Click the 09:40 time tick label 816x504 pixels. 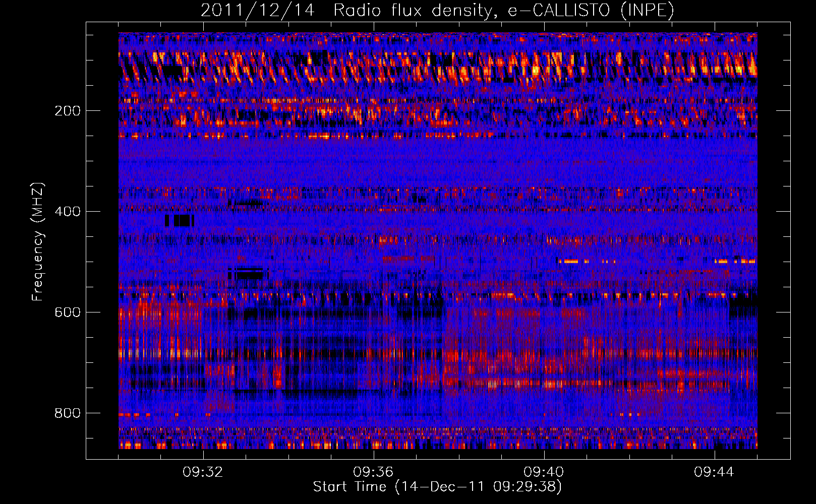(x=544, y=472)
